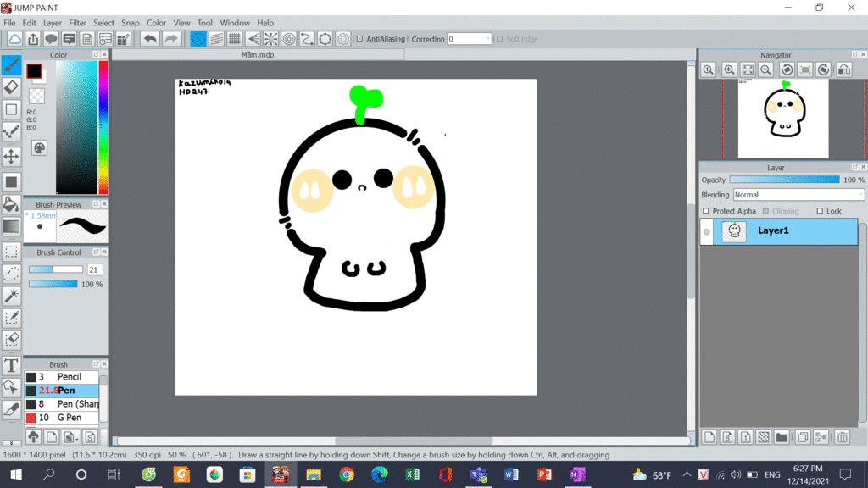Select the Gradient tool
The image size is (868, 488).
click(11, 226)
